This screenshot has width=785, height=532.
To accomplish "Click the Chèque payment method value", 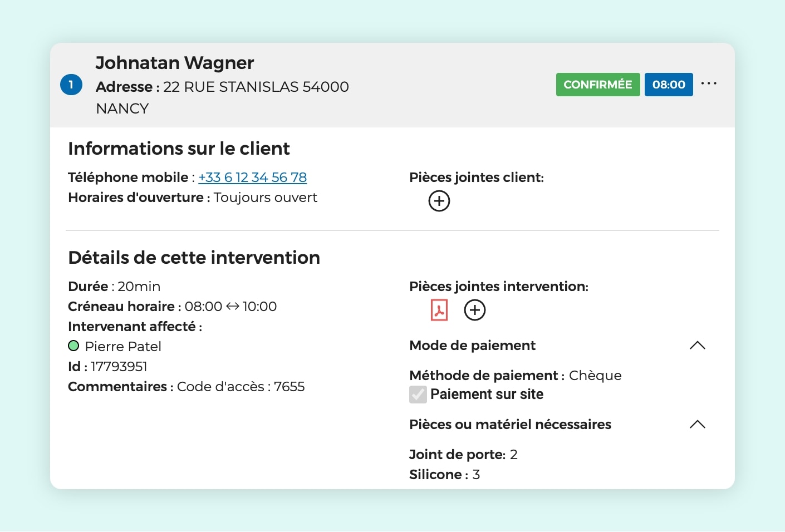I will pyautogui.click(x=595, y=376).
